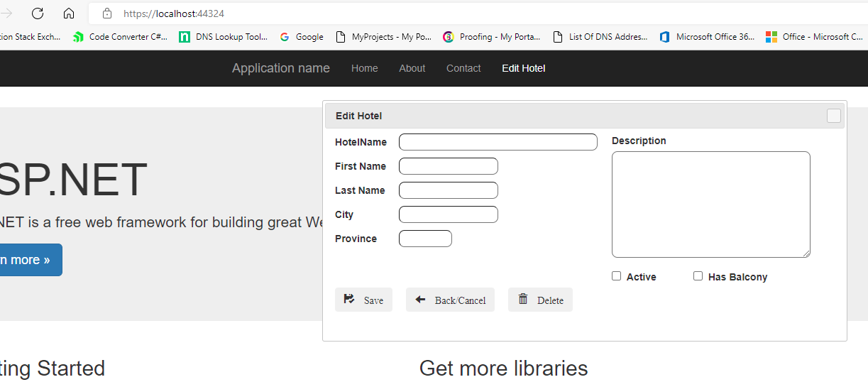The image size is (868, 382).
Task: Click the First Name label
Action: [361, 166]
